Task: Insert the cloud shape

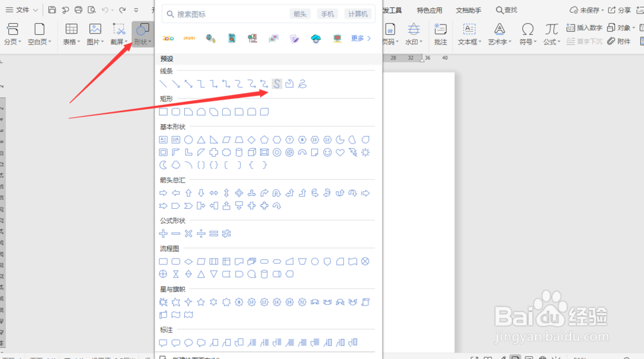Action: coord(176,165)
